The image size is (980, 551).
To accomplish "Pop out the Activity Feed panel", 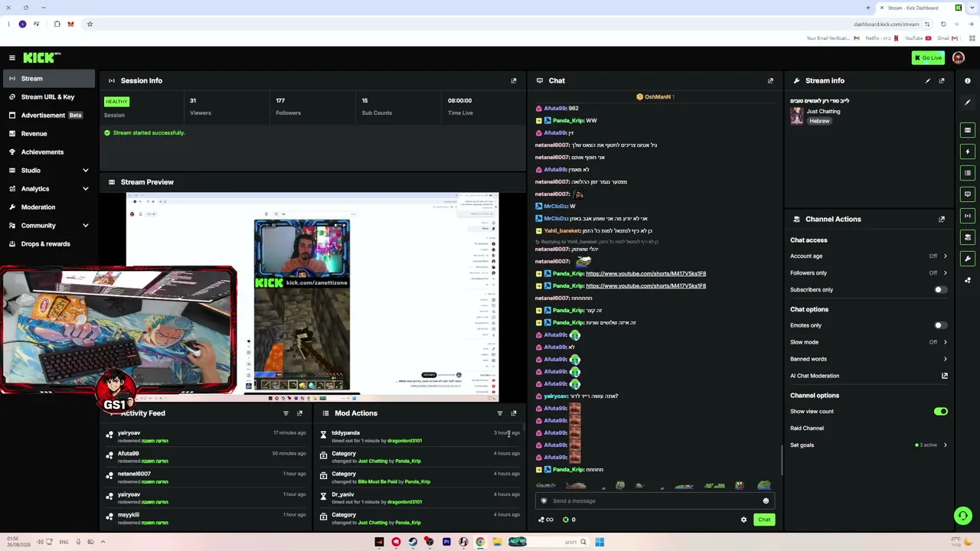I will click(x=299, y=413).
